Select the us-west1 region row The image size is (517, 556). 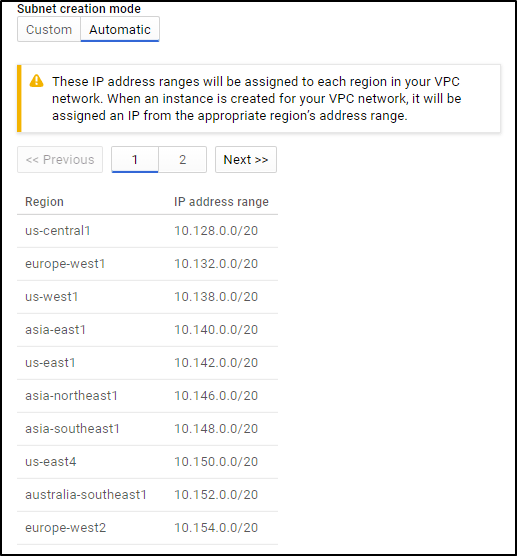[x=148, y=297]
